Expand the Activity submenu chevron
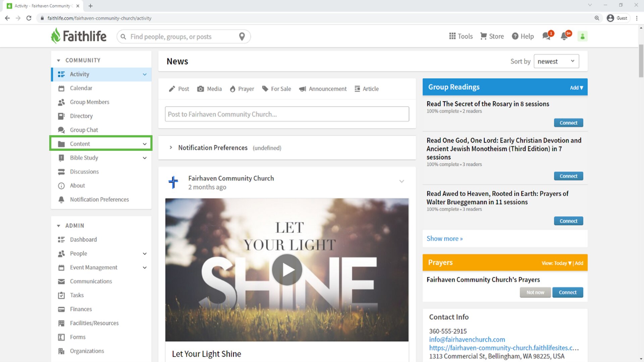 [x=145, y=74]
